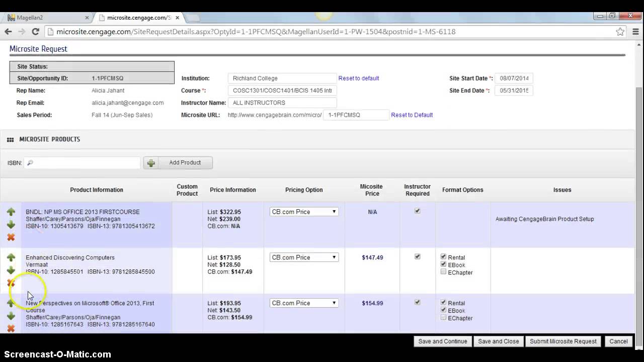Edit the Instructor Name field
This screenshot has height=362, width=644.
pyautogui.click(x=282, y=103)
